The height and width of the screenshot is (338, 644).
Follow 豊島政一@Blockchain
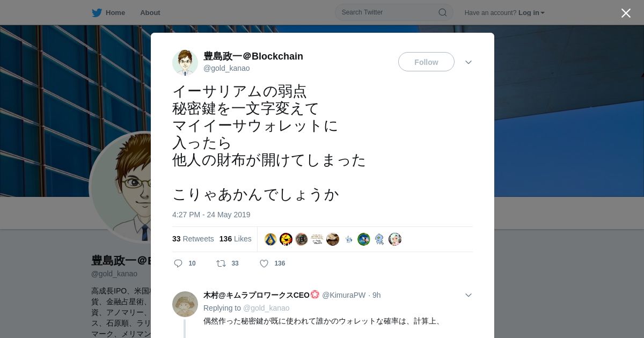coord(426,62)
